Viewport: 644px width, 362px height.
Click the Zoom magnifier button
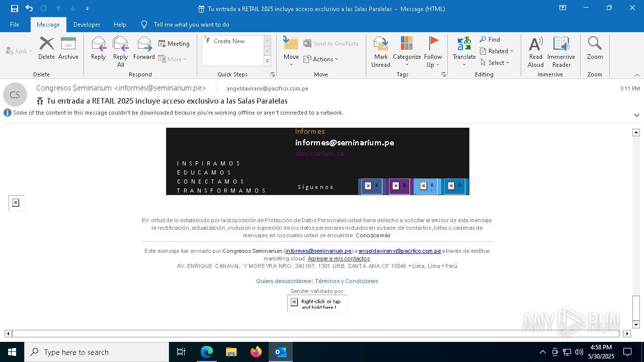pyautogui.click(x=595, y=48)
